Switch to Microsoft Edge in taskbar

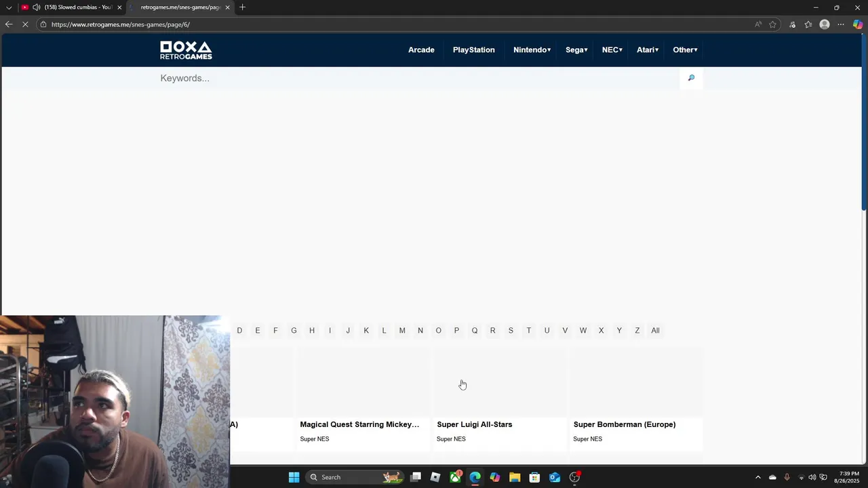tap(475, 477)
